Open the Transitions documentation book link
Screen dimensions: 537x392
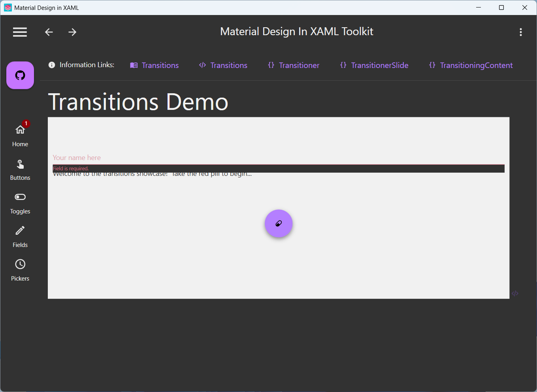pos(155,65)
